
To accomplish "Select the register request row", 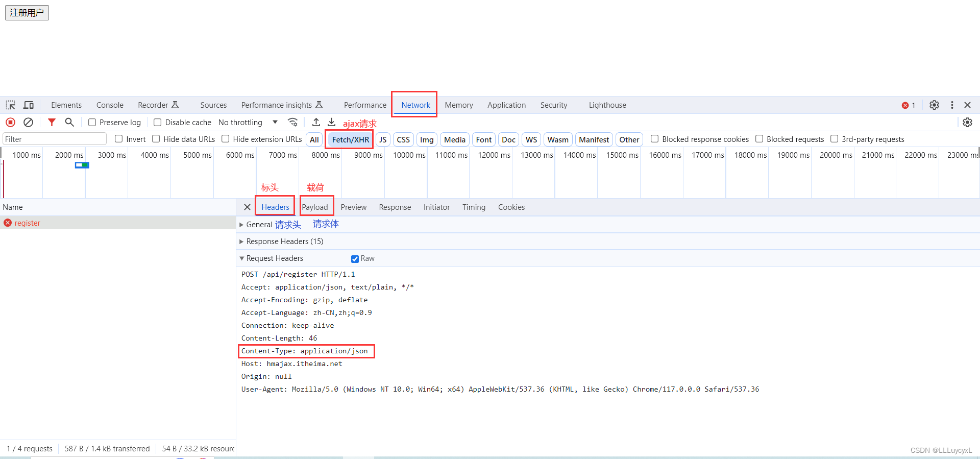I will click(x=118, y=223).
